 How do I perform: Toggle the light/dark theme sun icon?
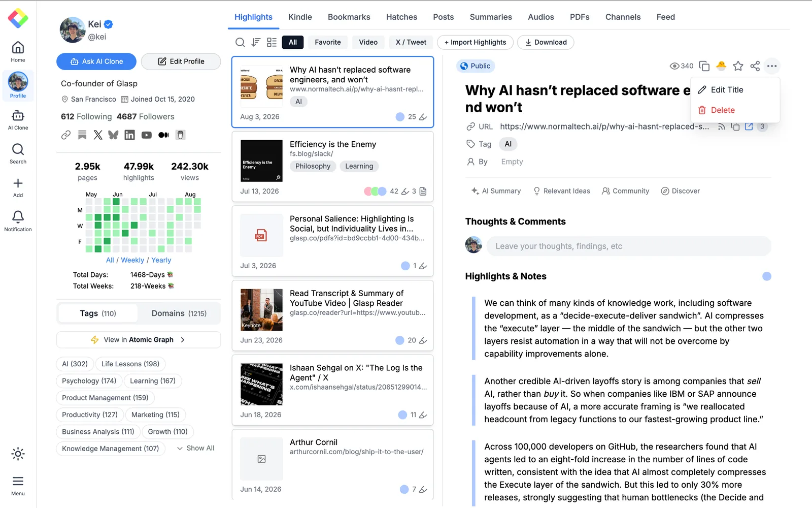tap(18, 454)
